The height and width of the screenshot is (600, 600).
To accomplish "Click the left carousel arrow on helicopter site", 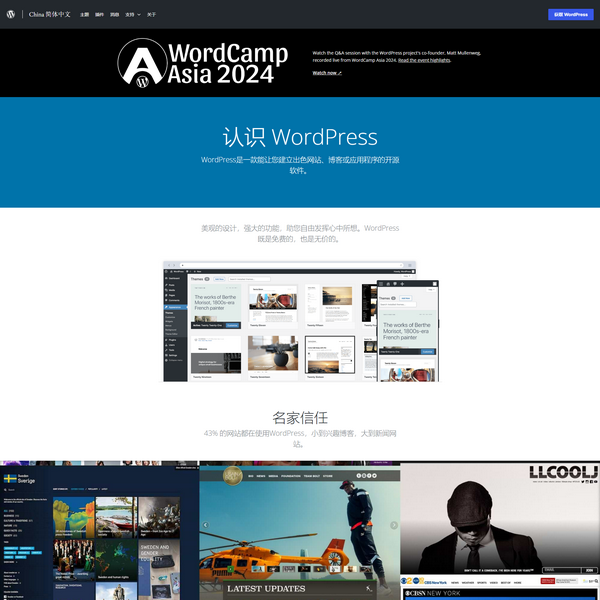I will 206,525.
